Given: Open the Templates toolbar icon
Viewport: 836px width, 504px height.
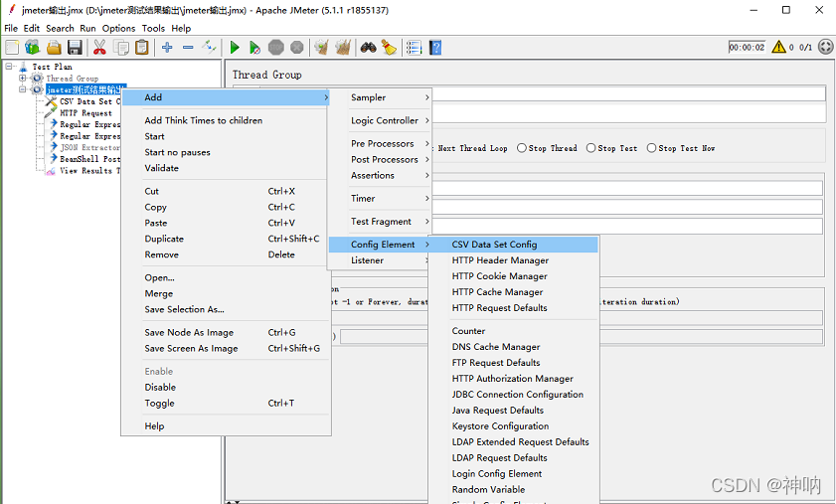Looking at the screenshot, I should pos(32,48).
